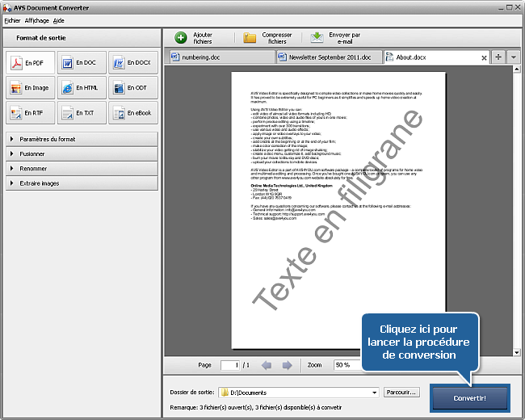525x420 pixels.
Task: Click the page number input field
Action: click(230, 365)
